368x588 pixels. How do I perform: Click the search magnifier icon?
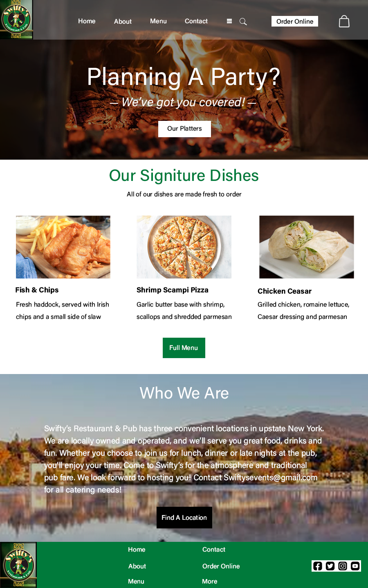click(243, 22)
